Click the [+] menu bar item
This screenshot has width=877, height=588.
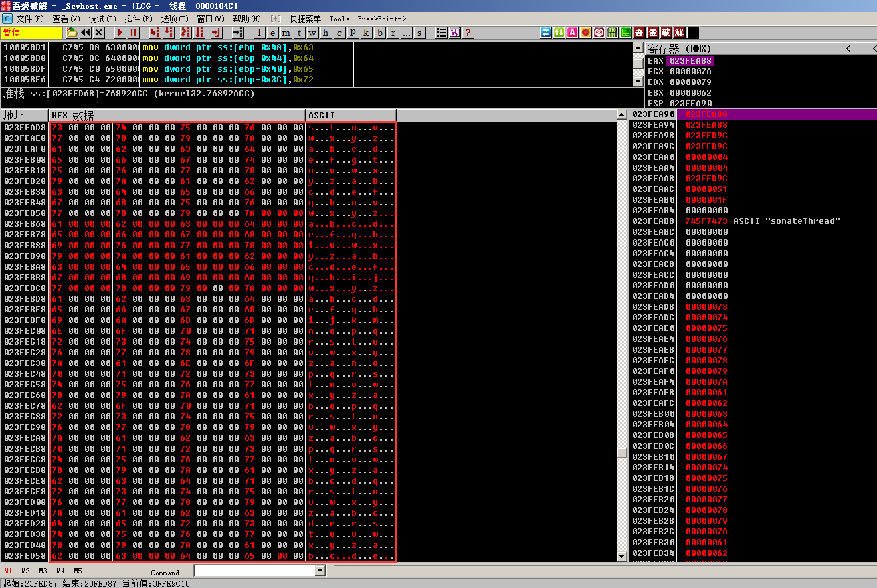click(x=276, y=19)
